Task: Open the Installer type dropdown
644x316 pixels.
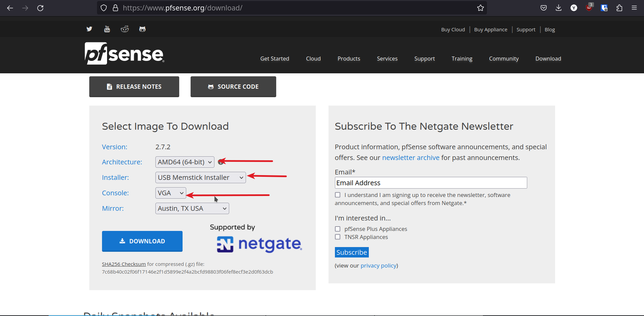Action: tap(200, 177)
